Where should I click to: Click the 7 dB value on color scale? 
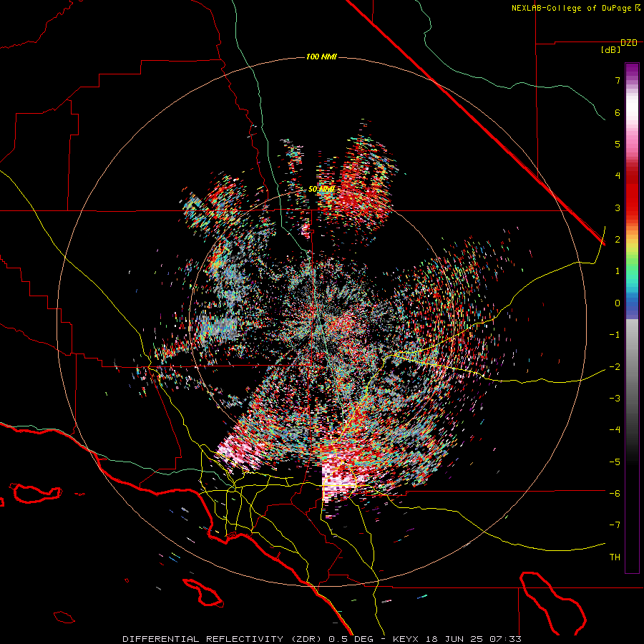point(618,80)
